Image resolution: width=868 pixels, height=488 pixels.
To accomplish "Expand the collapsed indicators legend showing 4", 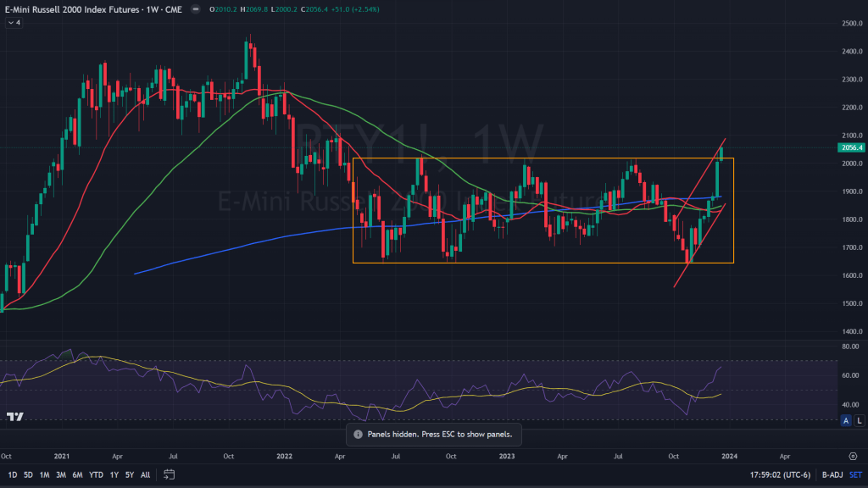I will click(x=14, y=22).
